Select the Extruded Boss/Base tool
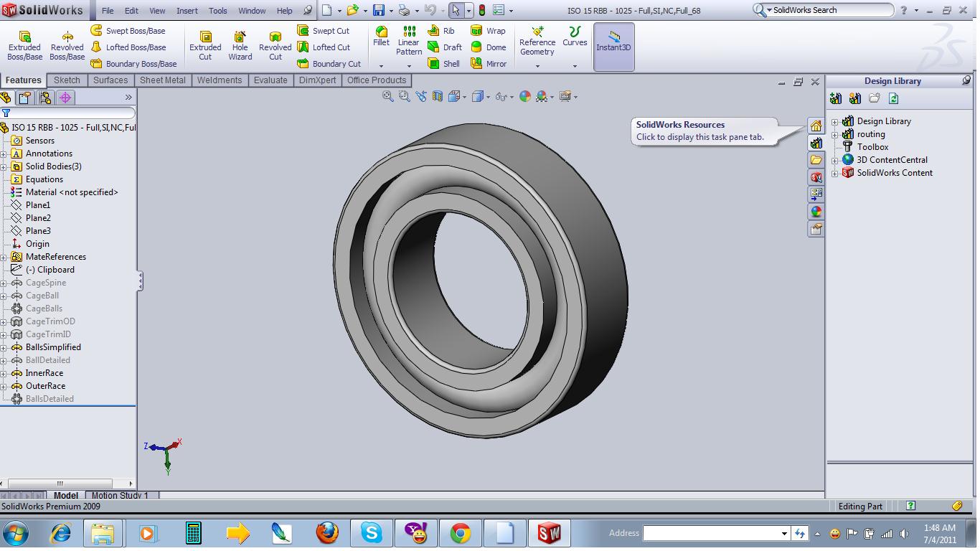 (x=24, y=46)
